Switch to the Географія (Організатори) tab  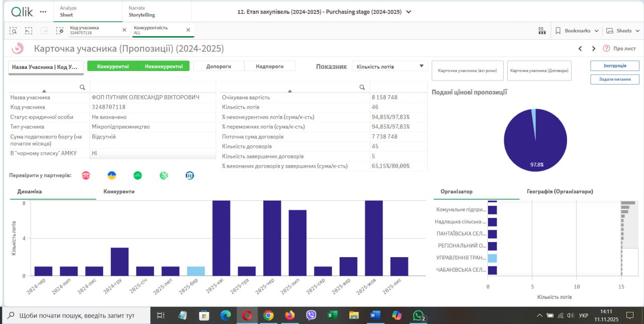pos(559,192)
